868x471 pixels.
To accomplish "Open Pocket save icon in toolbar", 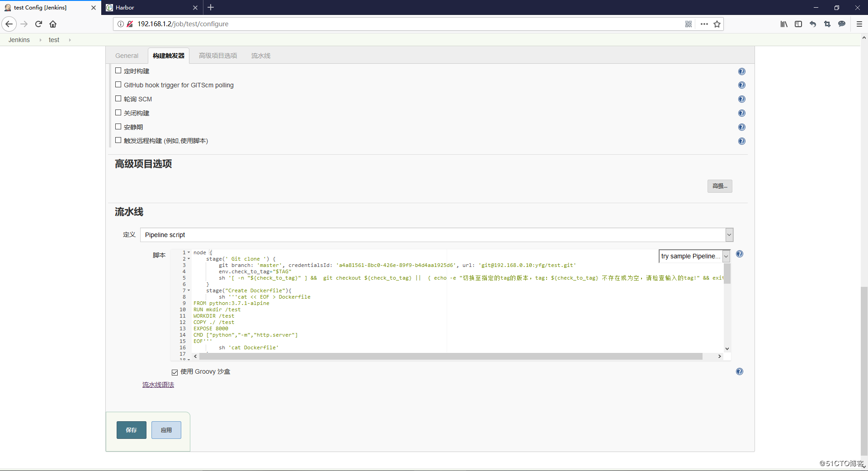I will [x=813, y=24].
